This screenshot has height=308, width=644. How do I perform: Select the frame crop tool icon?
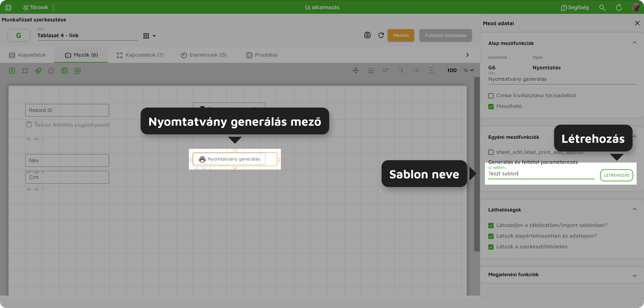[x=25, y=71]
